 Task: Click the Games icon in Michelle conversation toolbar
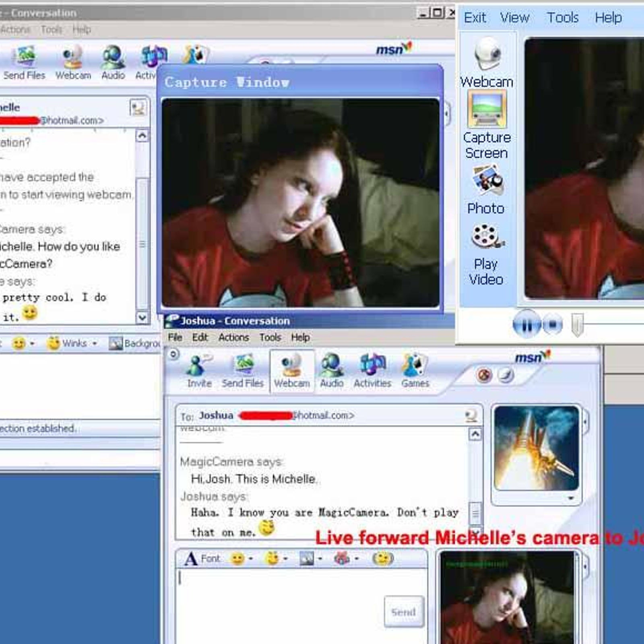pos(196,54)
